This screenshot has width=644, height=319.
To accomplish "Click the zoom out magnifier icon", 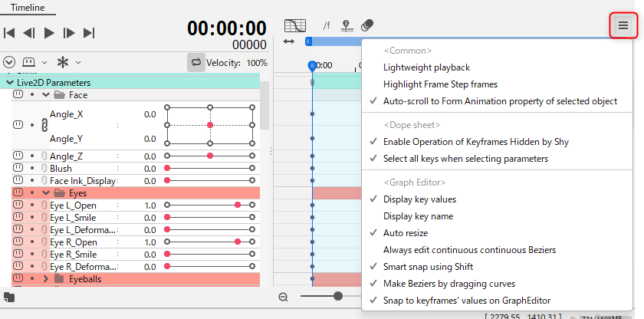I will click(x=284, y=297).
